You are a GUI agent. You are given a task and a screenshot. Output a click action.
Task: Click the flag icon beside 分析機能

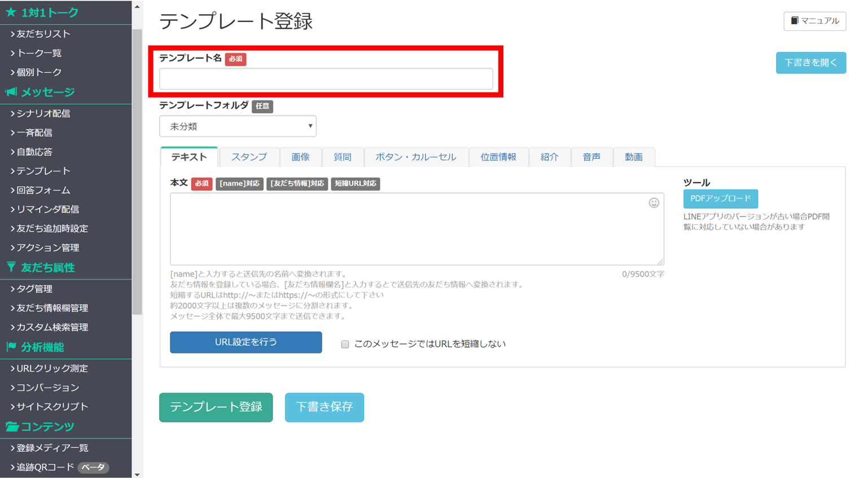click(11, 347)
